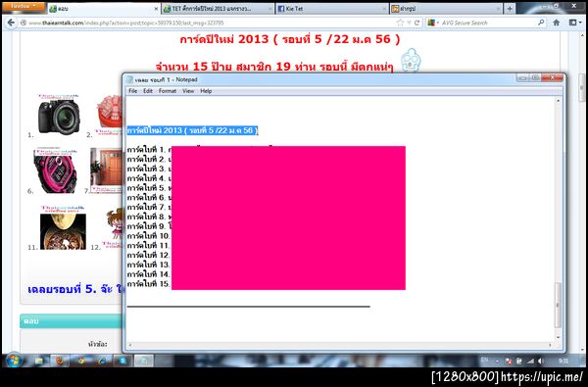Go back to the previous page
The width and height of the screenshot is (588, 387).
[x=11, y=23]
